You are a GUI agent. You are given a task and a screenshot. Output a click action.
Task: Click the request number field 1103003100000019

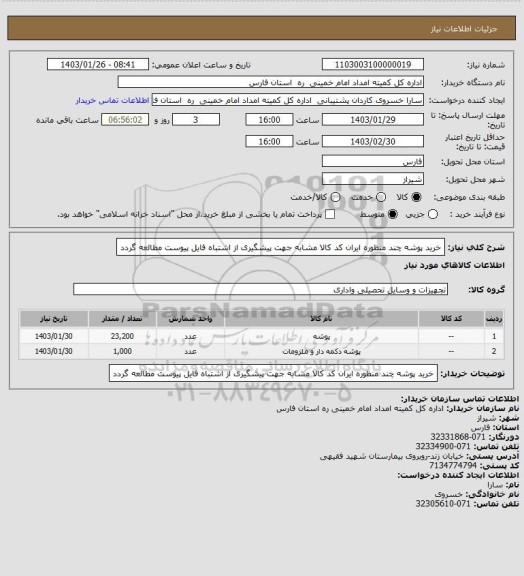373,64
